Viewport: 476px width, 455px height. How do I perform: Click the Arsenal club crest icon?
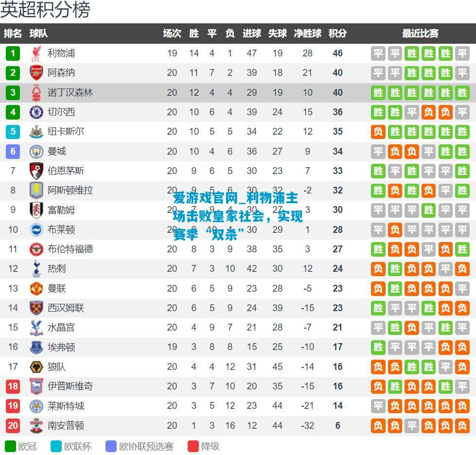pyautogui.click(x=36, y=73)
